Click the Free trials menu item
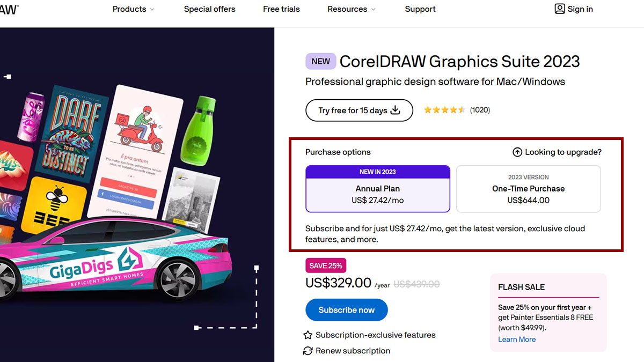644x362 pixels. pos(281,9)
